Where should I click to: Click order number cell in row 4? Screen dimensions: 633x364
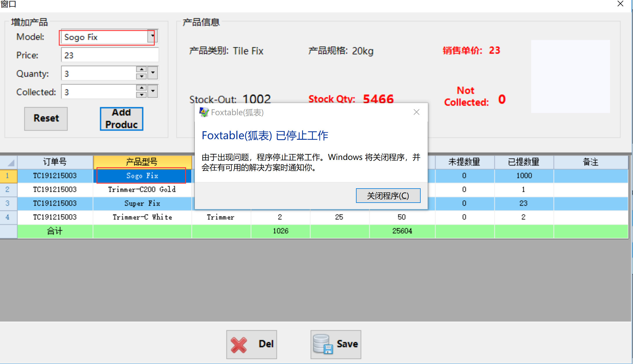coord(55,217)
